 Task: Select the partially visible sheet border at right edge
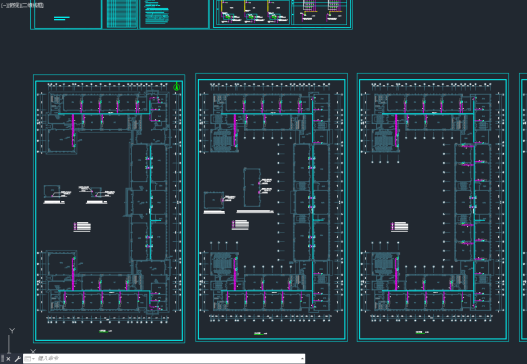pos(523,207)
